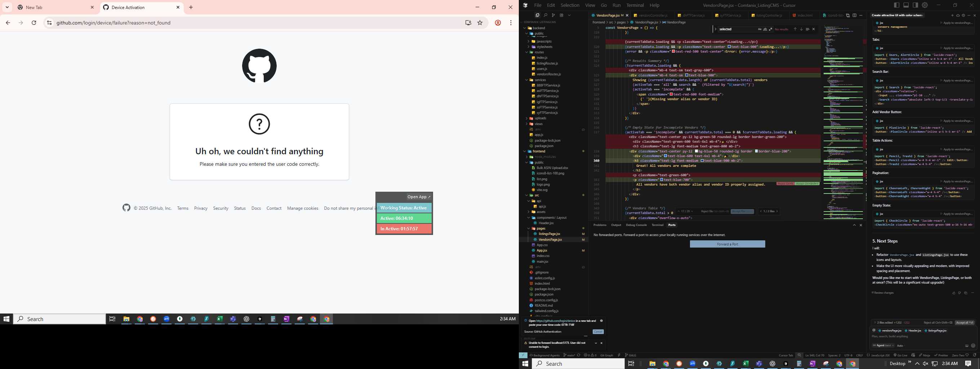Open the vendorsController.js editor tab
This screenshot has width=980, height=369.
pos(653,15)
